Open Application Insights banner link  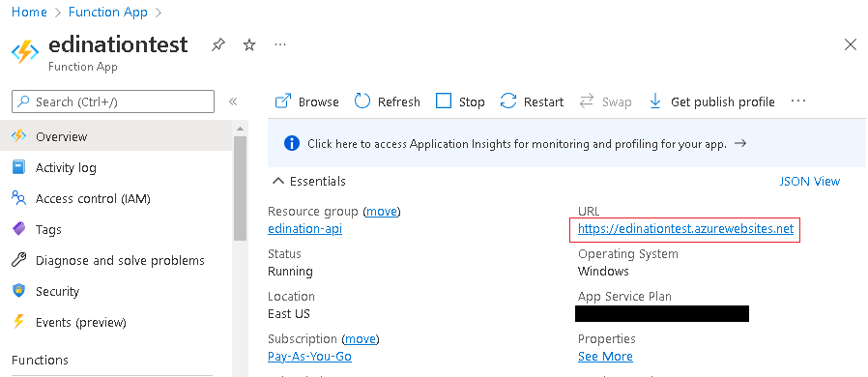point(516,144)
